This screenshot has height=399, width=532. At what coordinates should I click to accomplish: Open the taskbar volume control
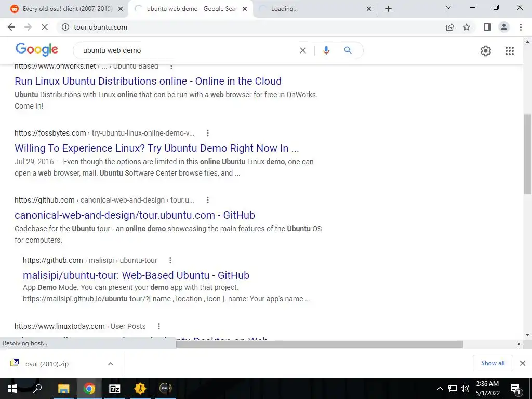[x=465, y=389]
